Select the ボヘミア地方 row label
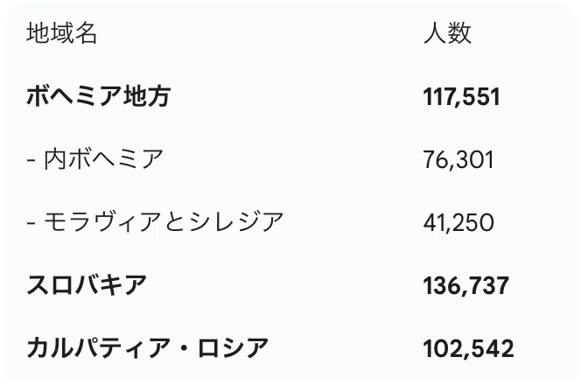Screen dimensions: 588x385 click(x=98, y=96)
